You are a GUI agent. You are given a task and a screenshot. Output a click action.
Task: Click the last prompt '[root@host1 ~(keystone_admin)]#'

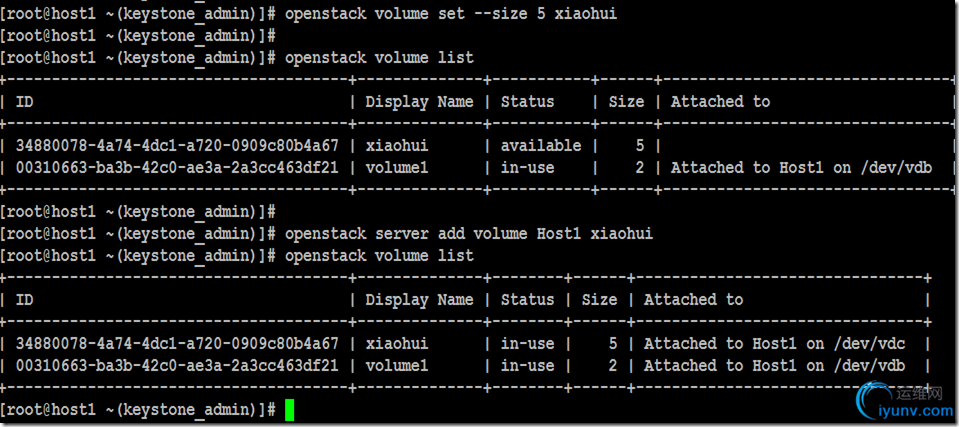click(140, 410)
